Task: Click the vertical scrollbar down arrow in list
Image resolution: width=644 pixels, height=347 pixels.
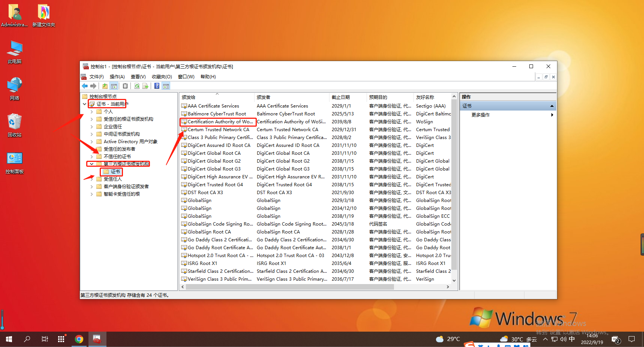Action: point(454,280)
